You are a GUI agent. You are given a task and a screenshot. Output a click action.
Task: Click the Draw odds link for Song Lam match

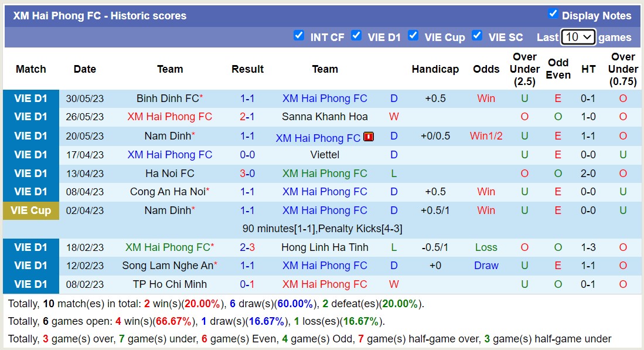[x=486, y=266]
